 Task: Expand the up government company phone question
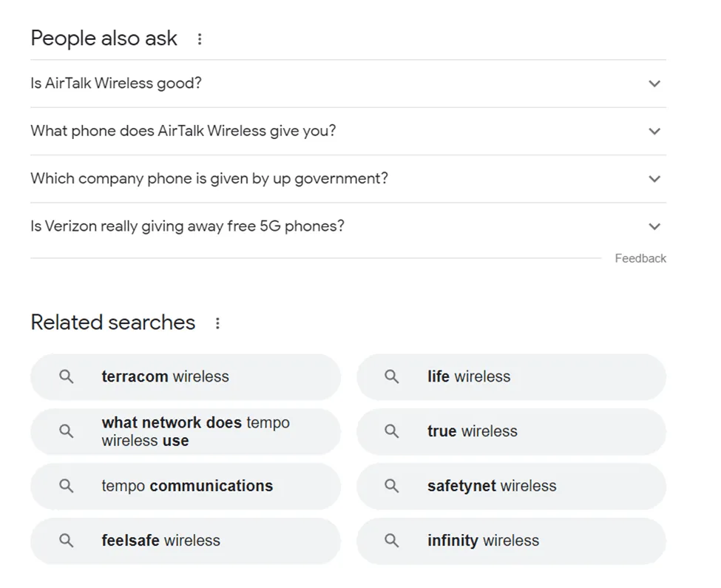click(654, 179)
